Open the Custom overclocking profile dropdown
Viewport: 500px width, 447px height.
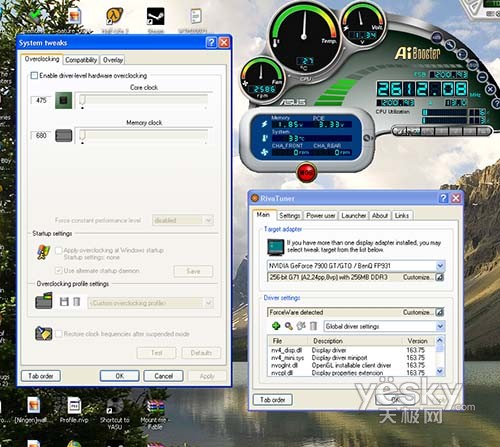209,303
